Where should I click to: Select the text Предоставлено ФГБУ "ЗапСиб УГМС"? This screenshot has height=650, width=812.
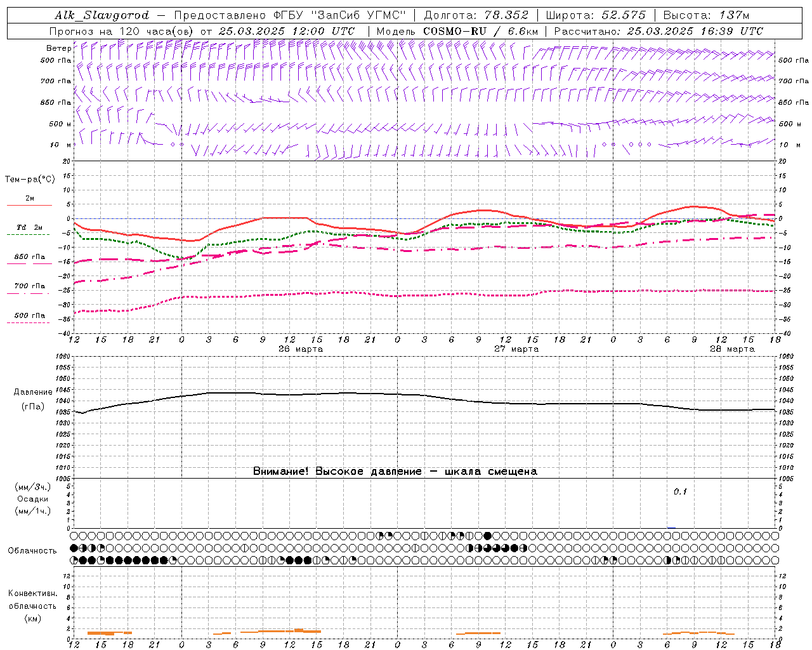click(290, 15)
